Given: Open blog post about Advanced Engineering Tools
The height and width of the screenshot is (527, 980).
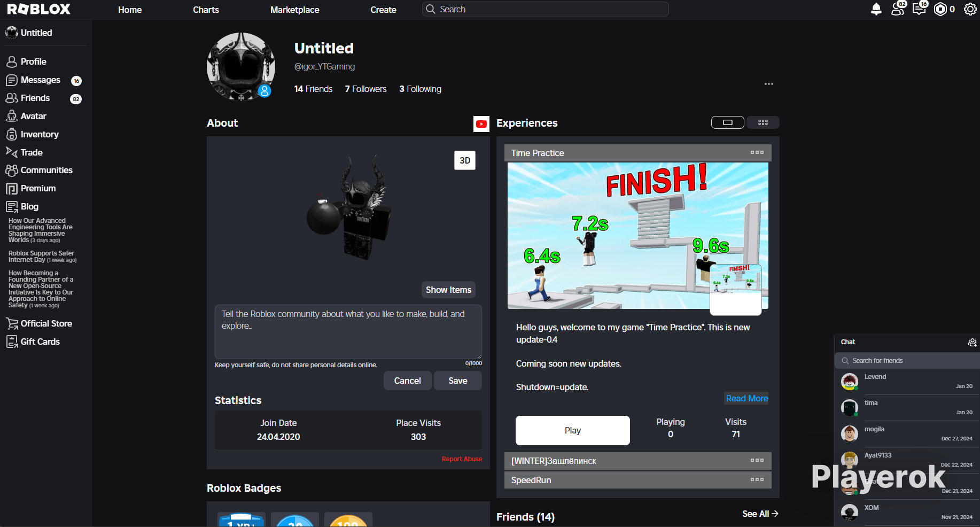Looking at the screenshot, I should click(x=41, y=230).
